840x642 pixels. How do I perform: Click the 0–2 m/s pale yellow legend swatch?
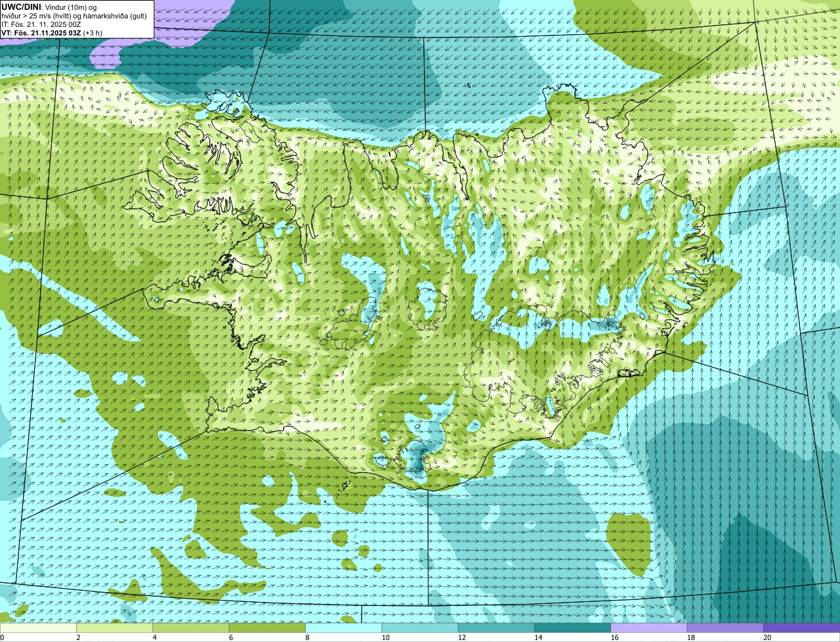click(38, 628)
